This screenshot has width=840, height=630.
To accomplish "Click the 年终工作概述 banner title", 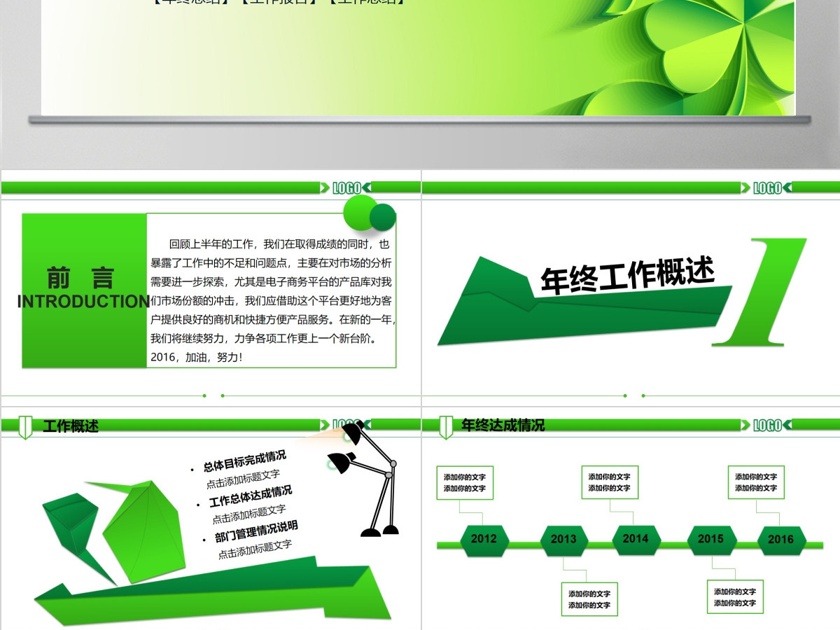I will pos(628,276).
